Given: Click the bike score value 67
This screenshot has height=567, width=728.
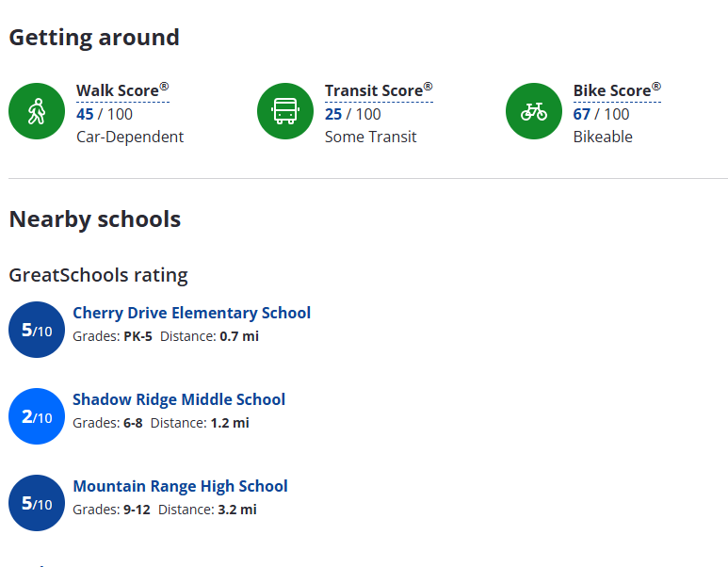Looking at the screenshot, I should point(582,114).
